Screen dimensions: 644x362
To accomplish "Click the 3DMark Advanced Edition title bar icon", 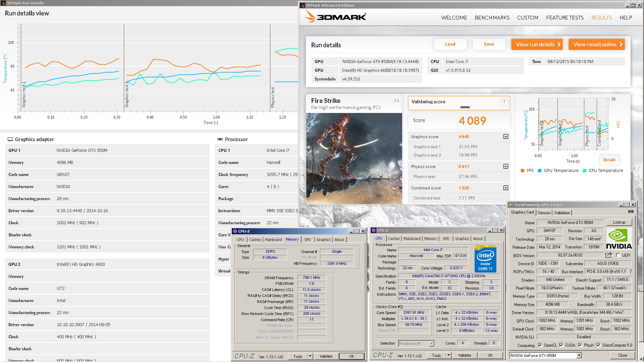I will pos(302,5).
